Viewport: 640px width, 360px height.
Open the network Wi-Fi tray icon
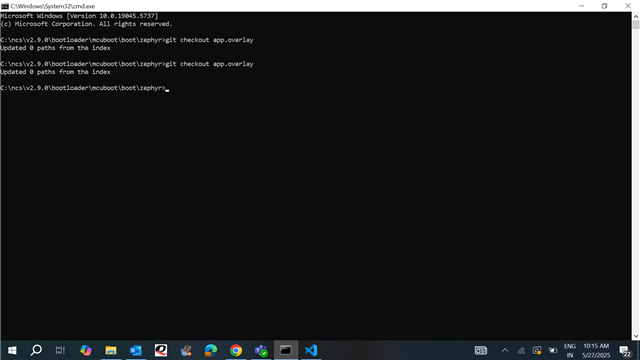coord(521,350)
